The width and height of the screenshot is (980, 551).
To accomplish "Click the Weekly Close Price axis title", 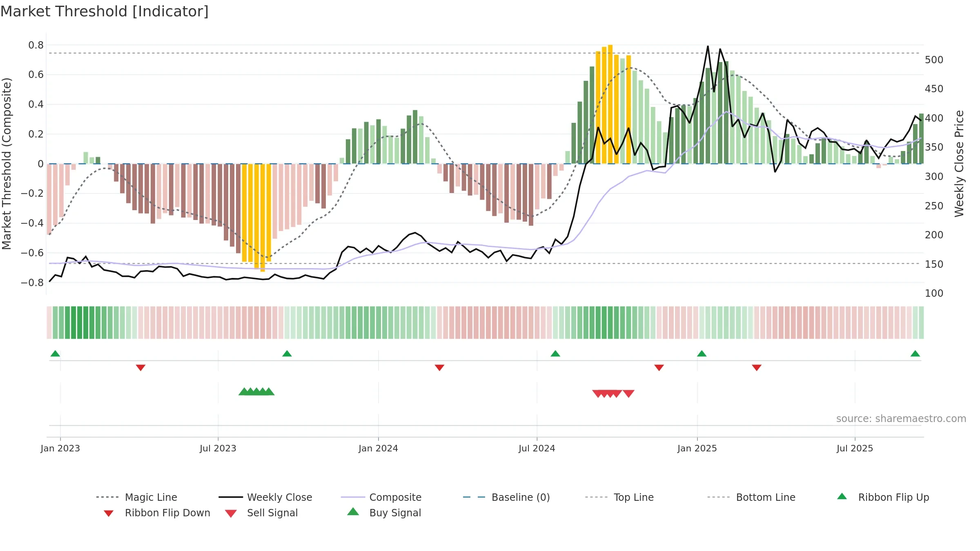I will (x=959, y=163).
